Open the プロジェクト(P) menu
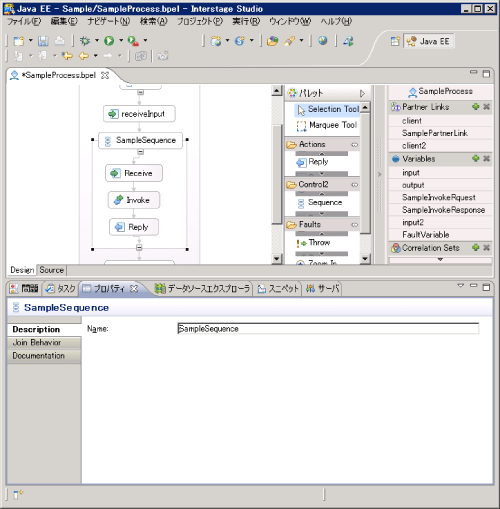Screen dimensions: 500x509 (200, 22)
